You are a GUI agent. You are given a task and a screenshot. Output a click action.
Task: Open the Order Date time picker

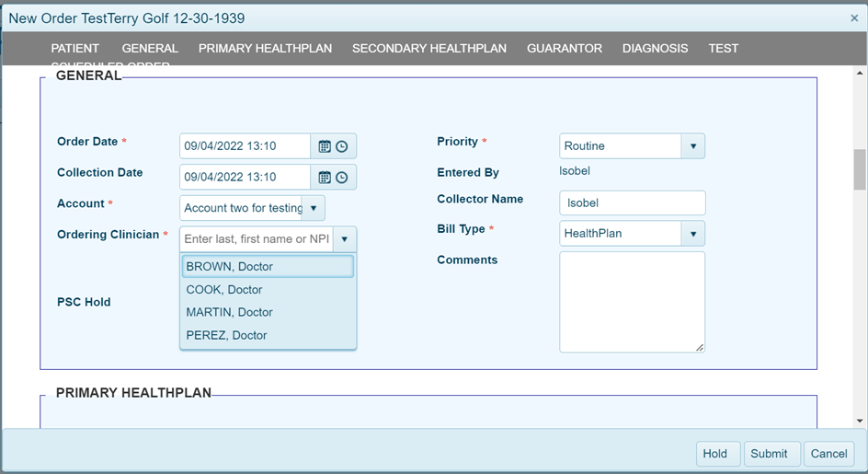[x=342, y=146]
